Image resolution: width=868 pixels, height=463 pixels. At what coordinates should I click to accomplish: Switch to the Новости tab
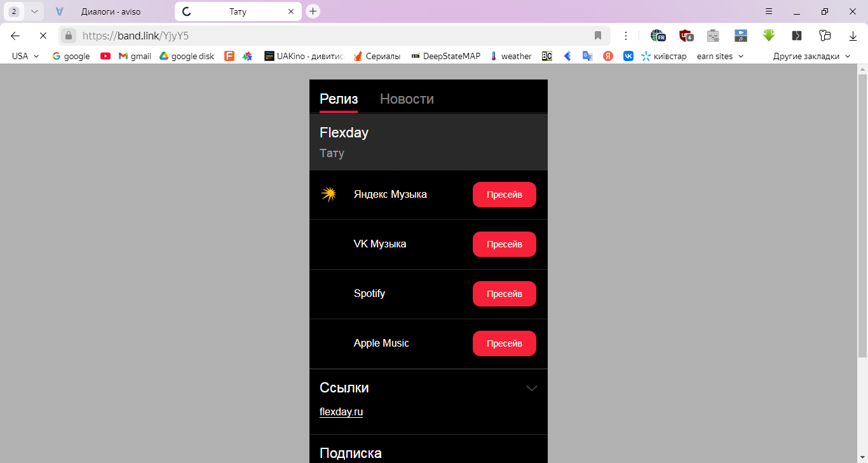pyautogui.click(x=407, y=99)
